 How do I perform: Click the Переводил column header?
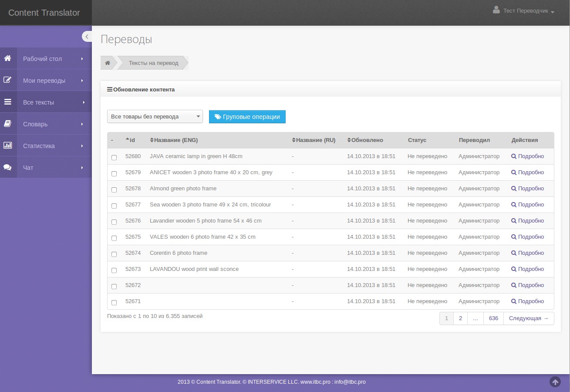tap(474, 140)
